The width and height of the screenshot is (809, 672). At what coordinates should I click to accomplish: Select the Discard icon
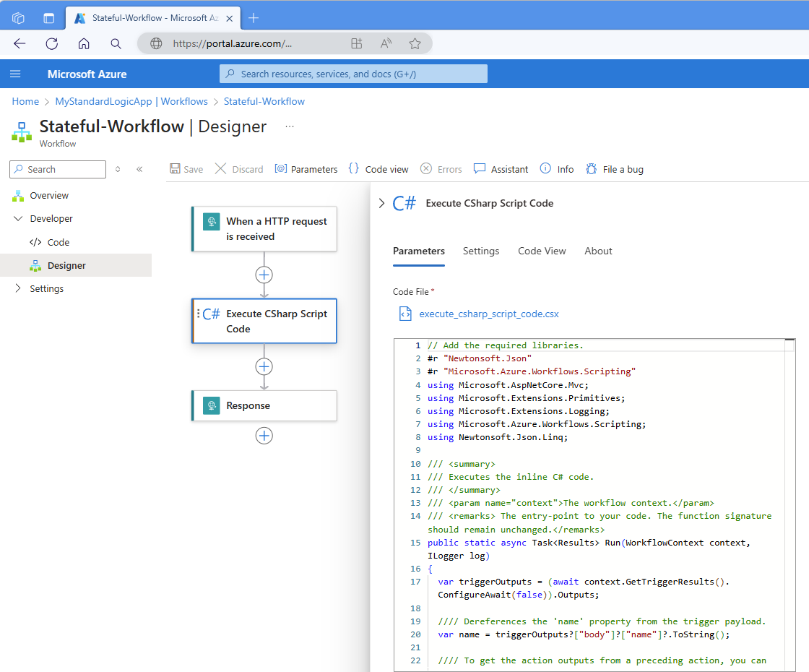tap(220, 168)
